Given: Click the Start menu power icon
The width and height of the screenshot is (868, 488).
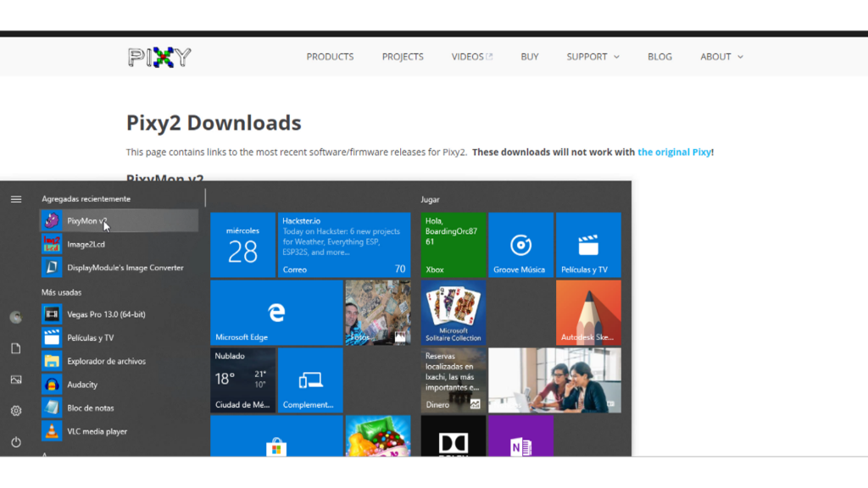Looking at the screenshot, I should pos(16,442).
